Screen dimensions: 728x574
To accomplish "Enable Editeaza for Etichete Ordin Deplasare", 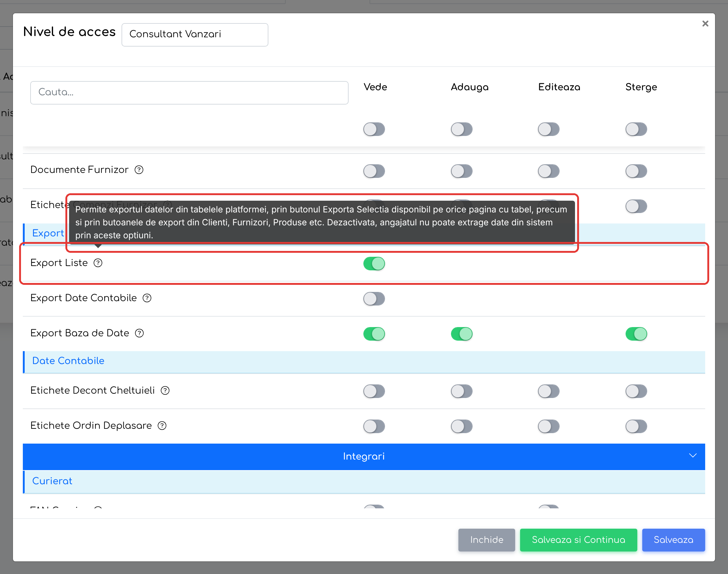I will pyautogui.click(x=548, y=426).
